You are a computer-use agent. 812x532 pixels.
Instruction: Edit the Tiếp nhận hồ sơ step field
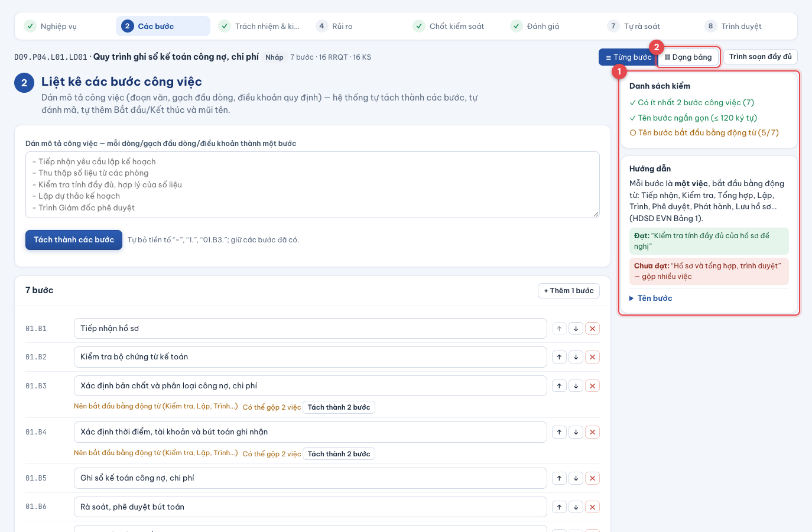310,329
